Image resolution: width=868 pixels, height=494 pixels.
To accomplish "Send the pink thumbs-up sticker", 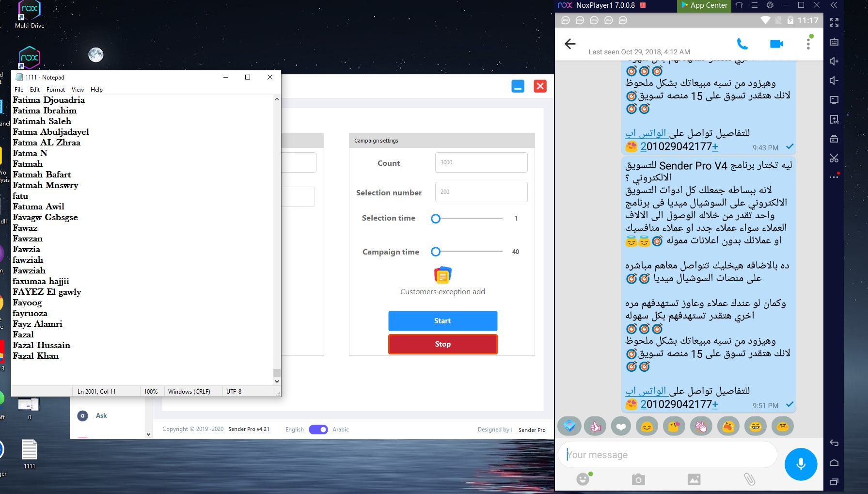I will (x=595, y=426).
